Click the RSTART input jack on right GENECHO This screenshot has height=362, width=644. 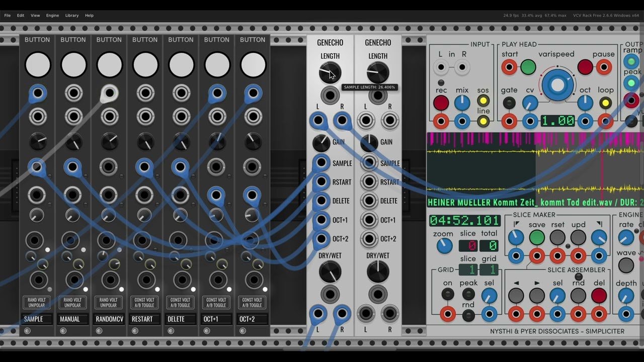pos(369,182)
